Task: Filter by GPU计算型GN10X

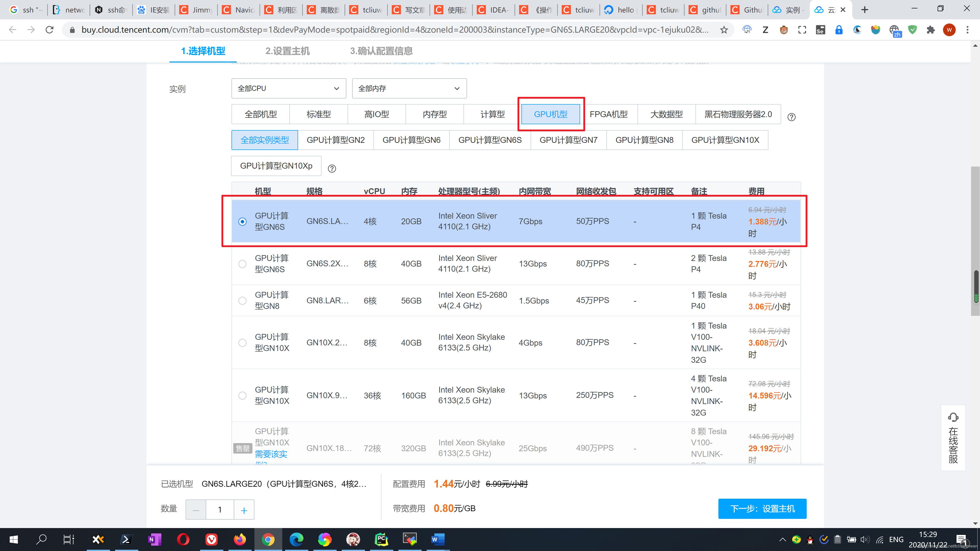Action: click(x=725, y=140)
